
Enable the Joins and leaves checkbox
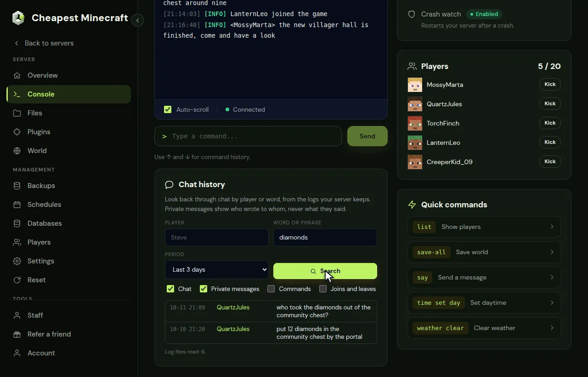coord(323,289)
